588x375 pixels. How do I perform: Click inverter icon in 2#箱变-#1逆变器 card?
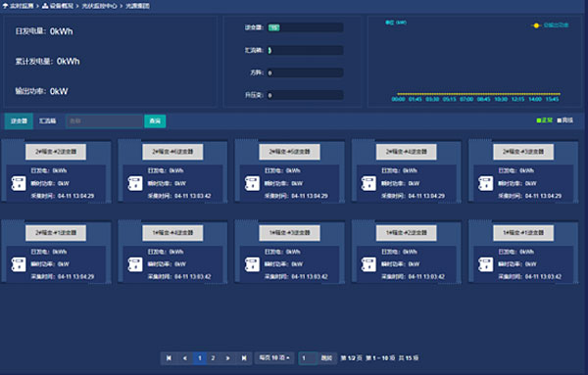click(19, 264)
